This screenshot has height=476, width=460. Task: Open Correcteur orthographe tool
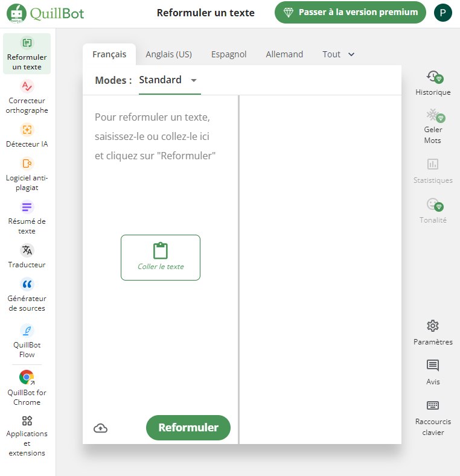[27, 97]
